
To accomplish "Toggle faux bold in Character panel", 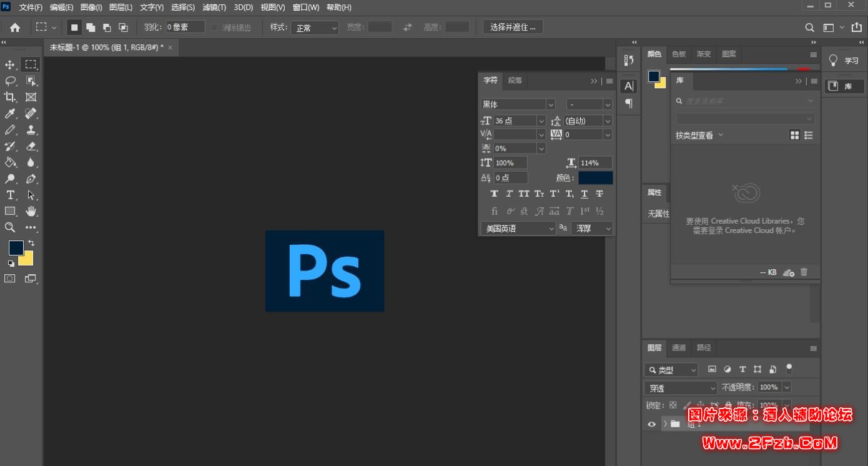I will (x=495, y=194).
